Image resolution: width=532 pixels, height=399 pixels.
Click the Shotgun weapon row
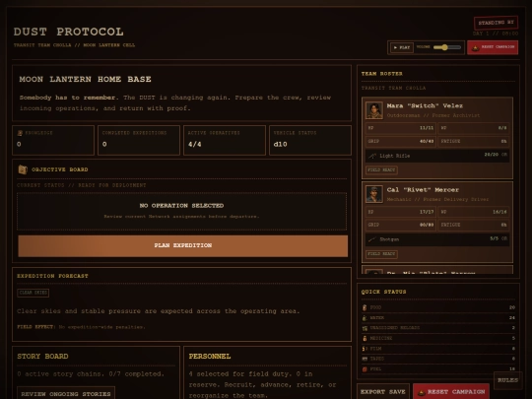pos(437,239)
